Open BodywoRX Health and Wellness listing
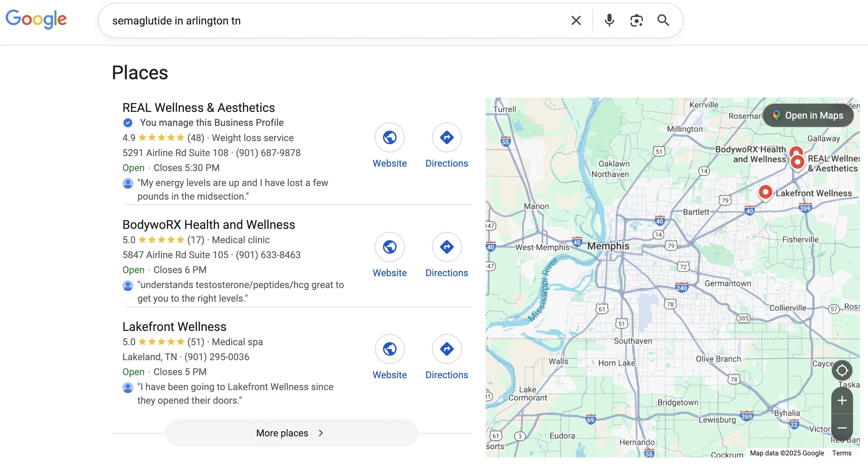This screenshot has height=468, width=868. pyautogui.click(x=208, y=225)
